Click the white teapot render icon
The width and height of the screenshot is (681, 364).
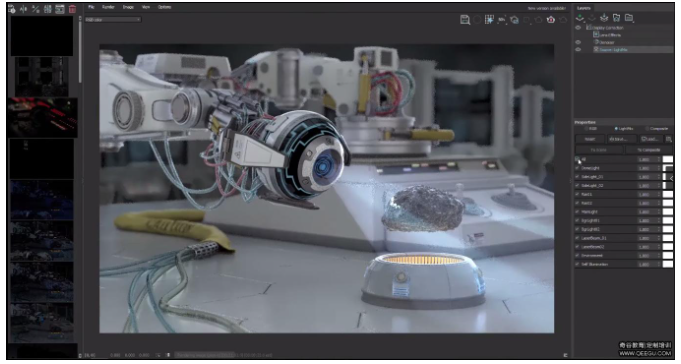tap(514, 20)
